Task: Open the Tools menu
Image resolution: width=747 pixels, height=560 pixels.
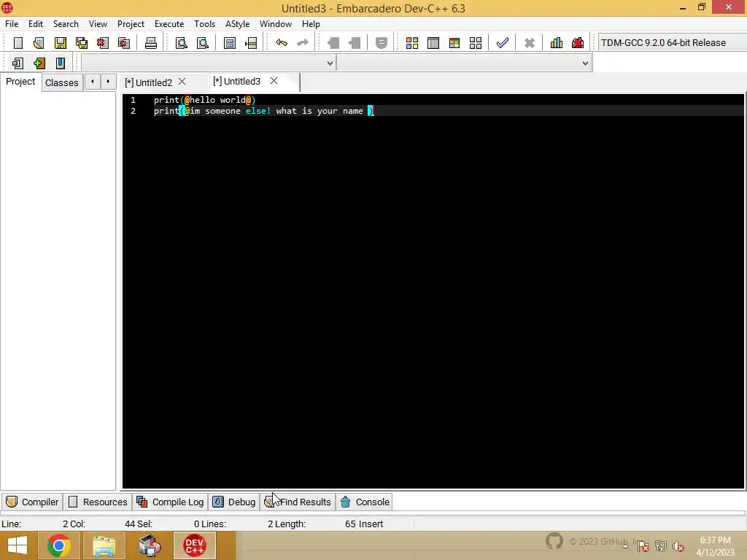Action: coord(204,24)
